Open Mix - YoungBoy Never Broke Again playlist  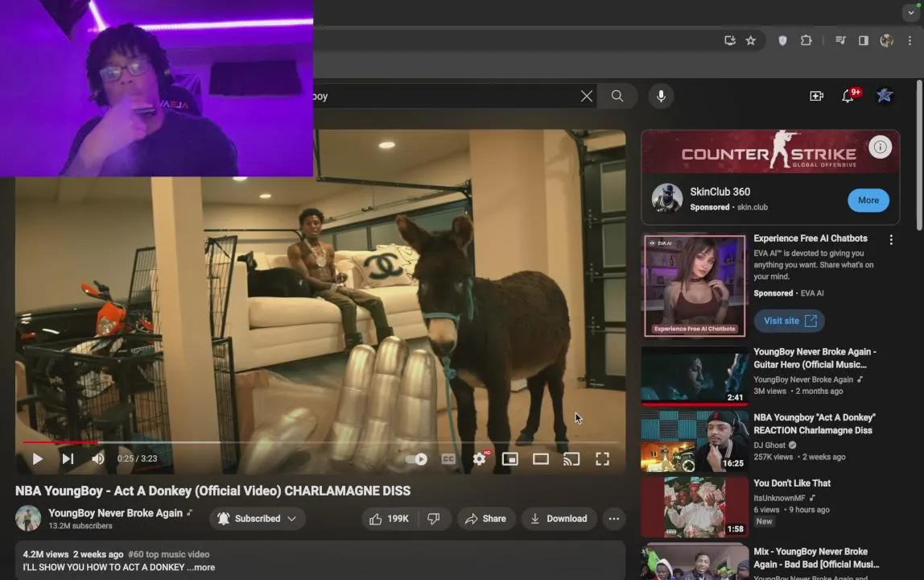[x=816, y=557]
